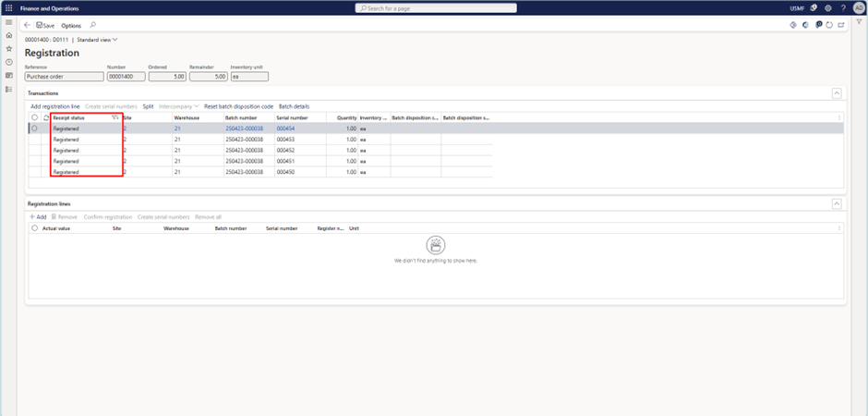Expand the navigation pane hamburger menu
The image size is (868, 416).
pyautogui.click(x=8, y=21)
